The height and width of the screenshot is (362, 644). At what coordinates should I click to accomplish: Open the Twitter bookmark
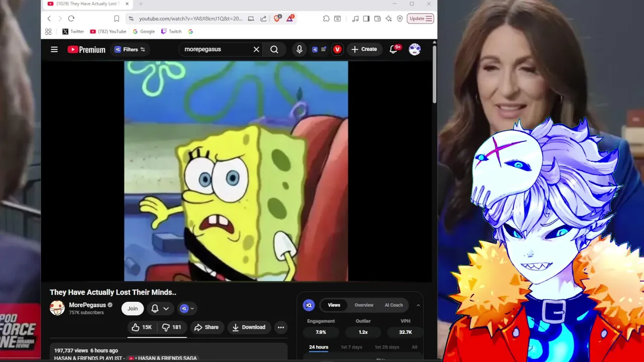click(x=73, y=31)
